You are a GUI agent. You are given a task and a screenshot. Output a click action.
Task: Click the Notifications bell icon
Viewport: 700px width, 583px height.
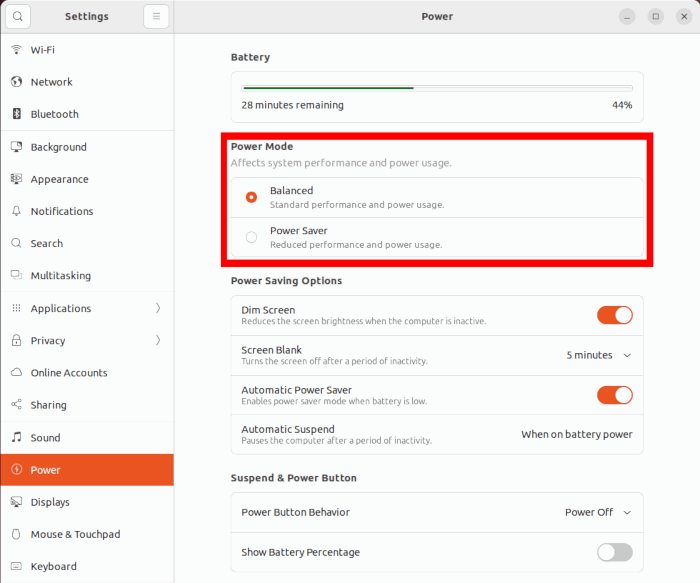[x=17, y=211]
